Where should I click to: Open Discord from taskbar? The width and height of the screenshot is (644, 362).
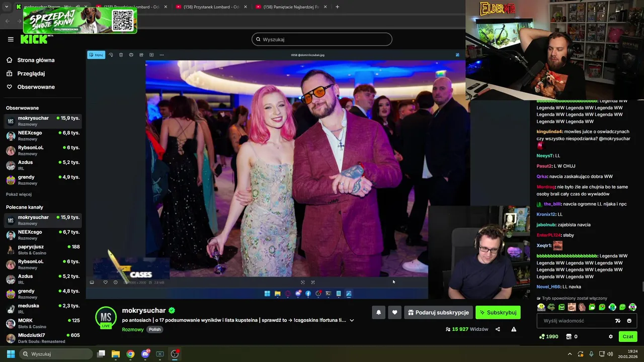[x=145, y=354]
